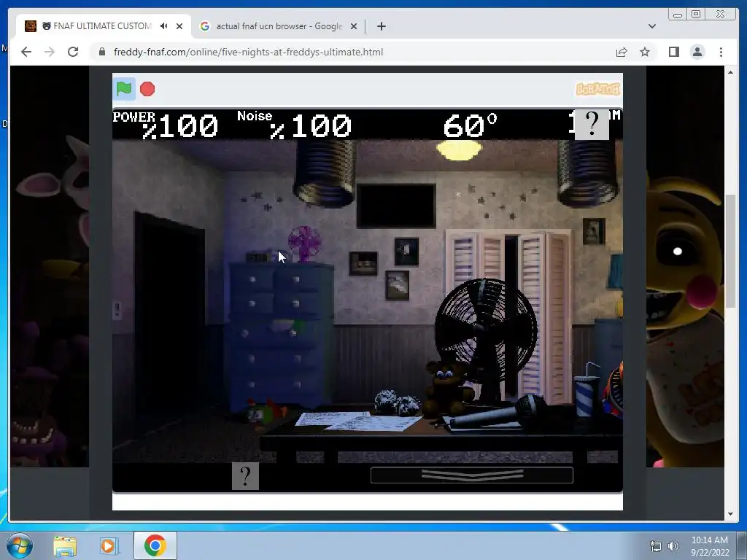
Task: Close the Google search tab
Action: [354, 26]
